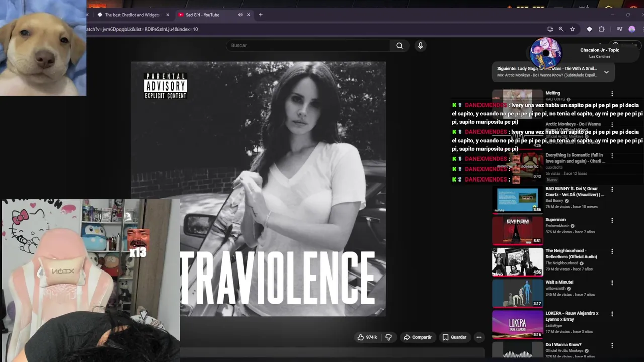644x362 pixels.
Task: Focus the Buscar search field
Action: (308, 46)
